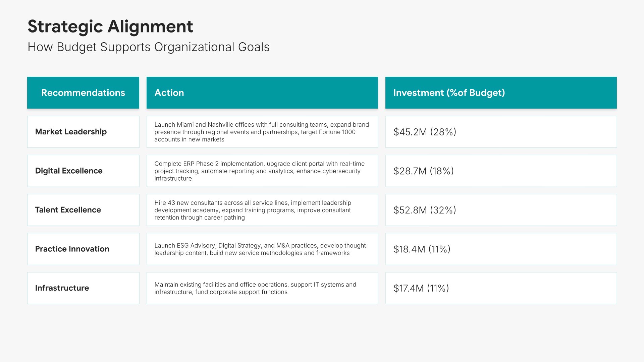Select the Digital Excellence cell
The image size is (644, 362).
click(69, 171)
